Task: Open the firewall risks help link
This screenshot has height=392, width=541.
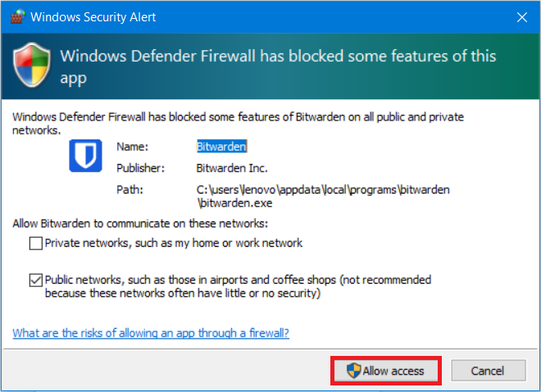Action: click(151, 333)
